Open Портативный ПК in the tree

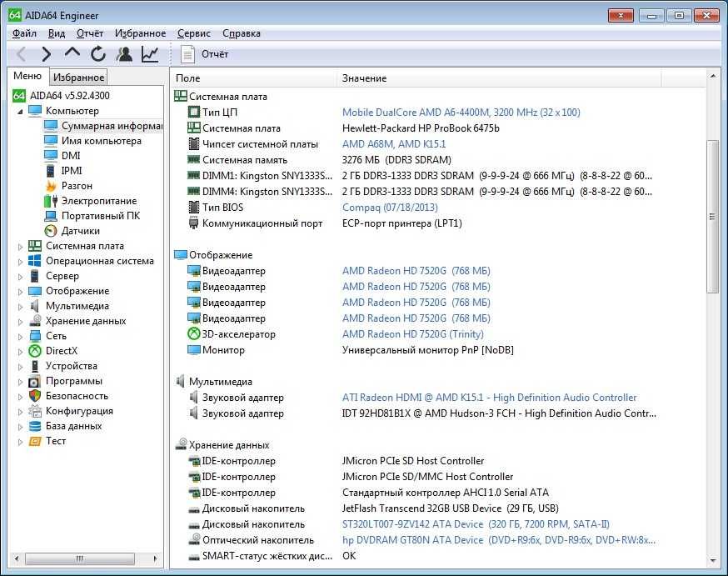(100, 216)
